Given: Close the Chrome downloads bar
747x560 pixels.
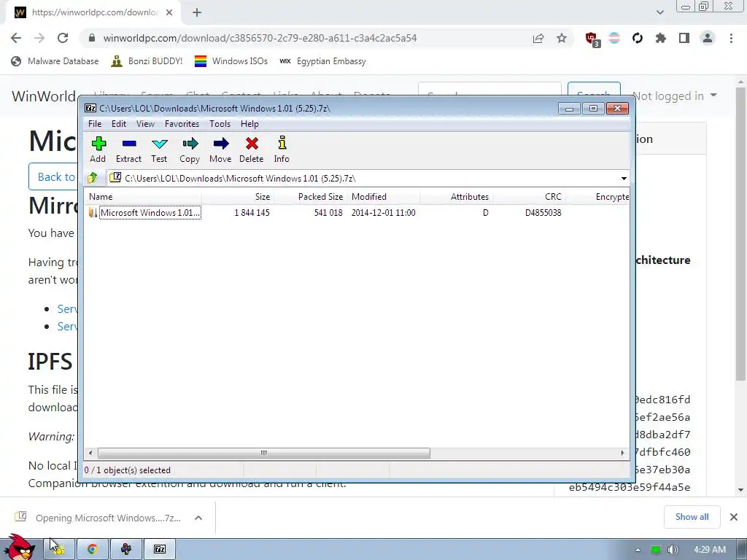Looking at the screenshot, I should (734, 517).
